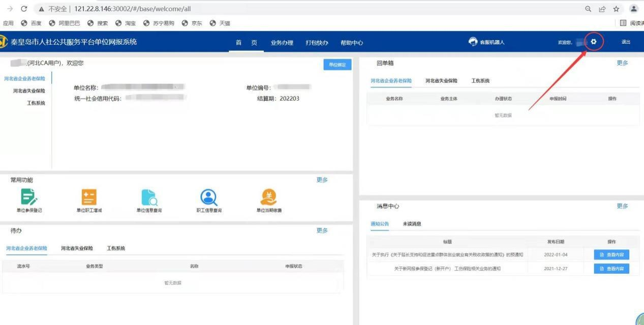Screen dimensions: 644x325
Task: Reload the page with browser refresh icon
Action: click(x=23, y=9)
